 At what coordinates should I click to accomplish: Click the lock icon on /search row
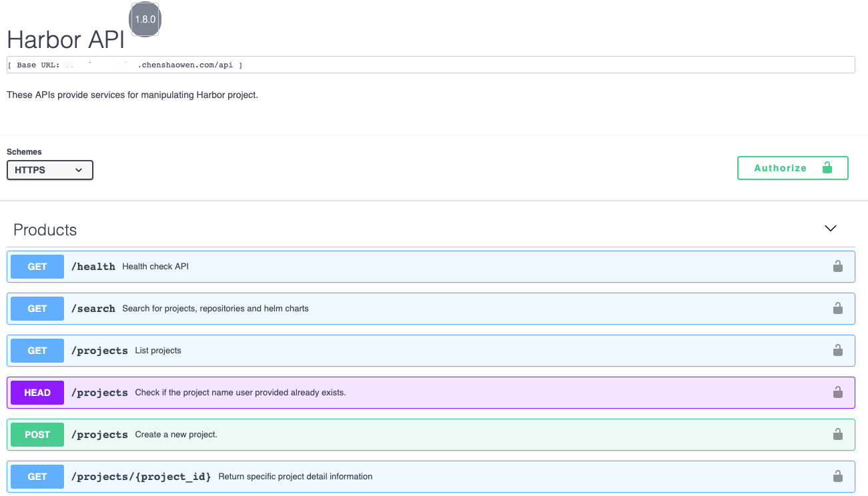(837, 309)
